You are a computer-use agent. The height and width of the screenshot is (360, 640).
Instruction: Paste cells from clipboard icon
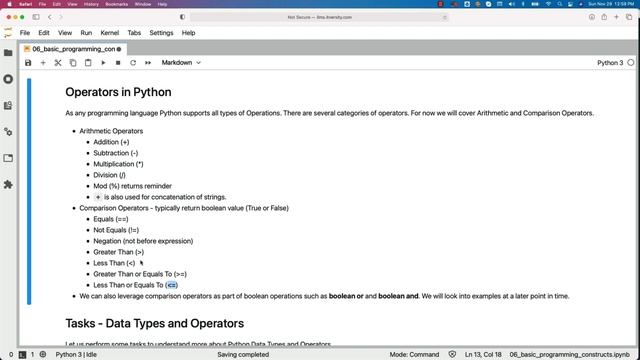88,63
